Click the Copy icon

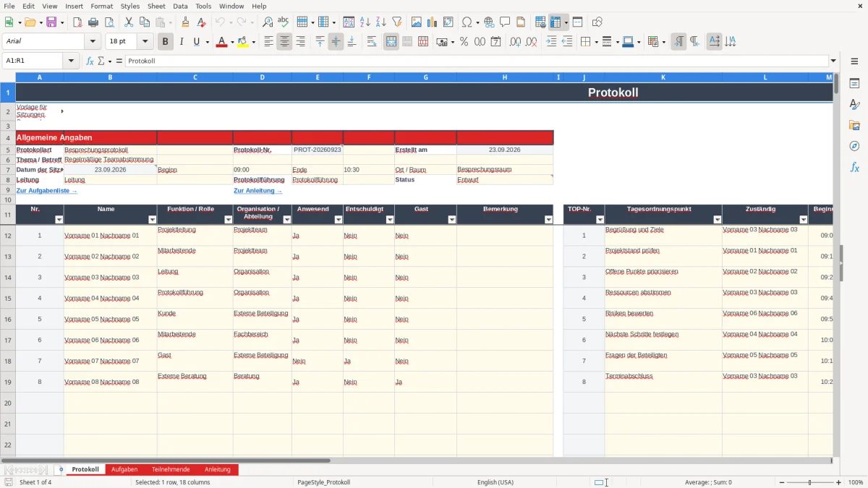tap(144, 22)
